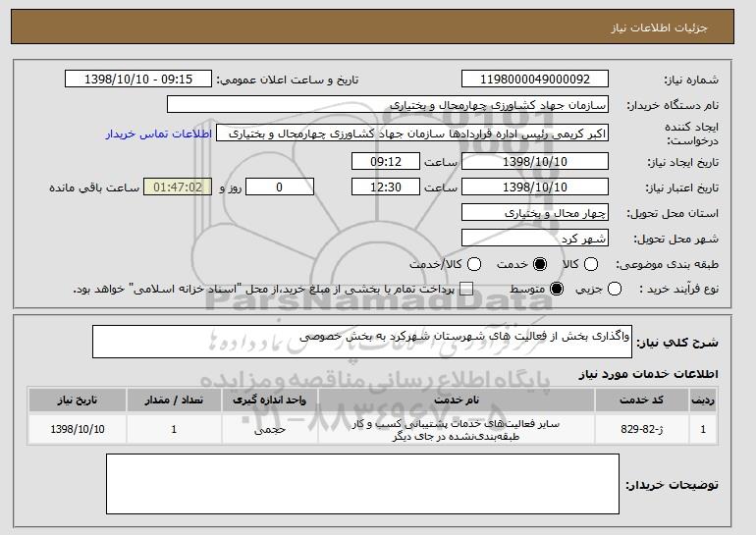Click the unit cell حجمی
Viewport: 756px width, 535px height.
(270, 429)
